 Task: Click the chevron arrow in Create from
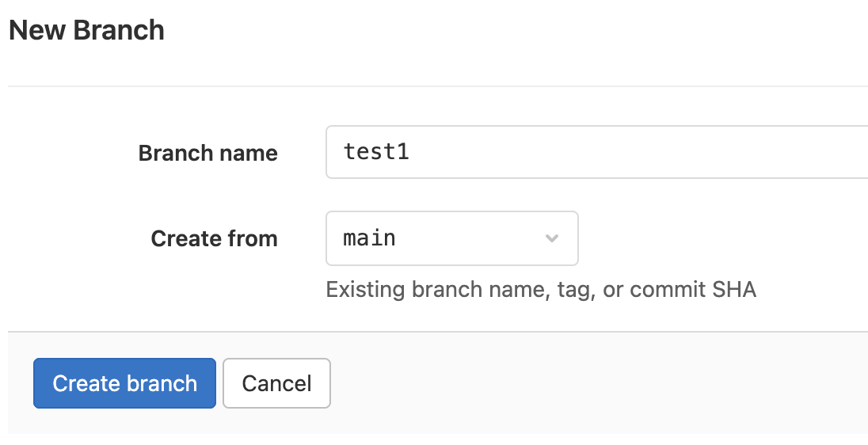552,238
